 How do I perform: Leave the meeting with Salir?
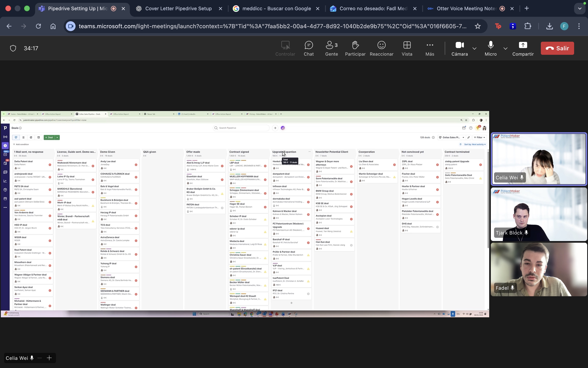click(x=557, y=48)
